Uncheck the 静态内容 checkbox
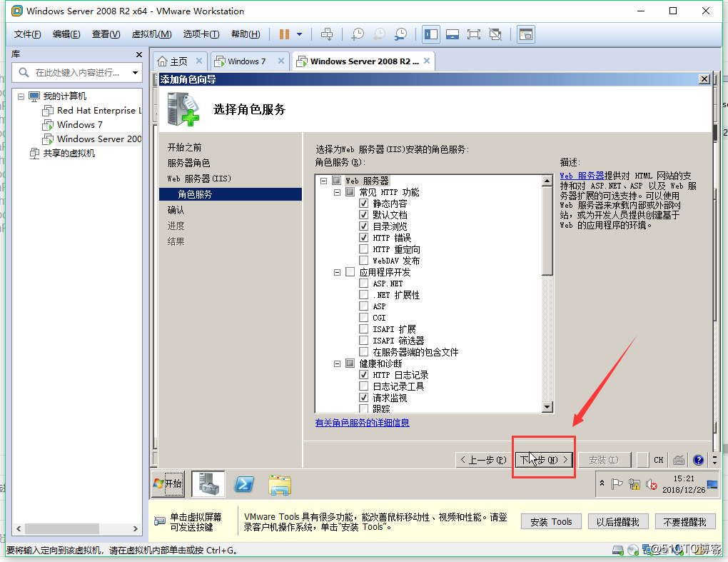The height and width of the screenshot is (562, 728). pyautogui.click(x=363, y=204)
